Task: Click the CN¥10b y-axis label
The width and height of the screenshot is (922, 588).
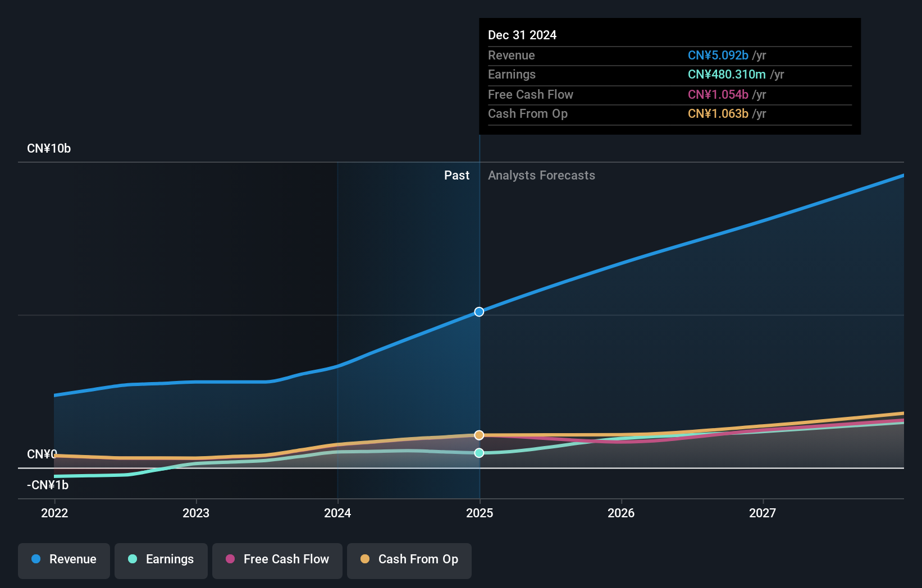Action: [x=49, y=149]
